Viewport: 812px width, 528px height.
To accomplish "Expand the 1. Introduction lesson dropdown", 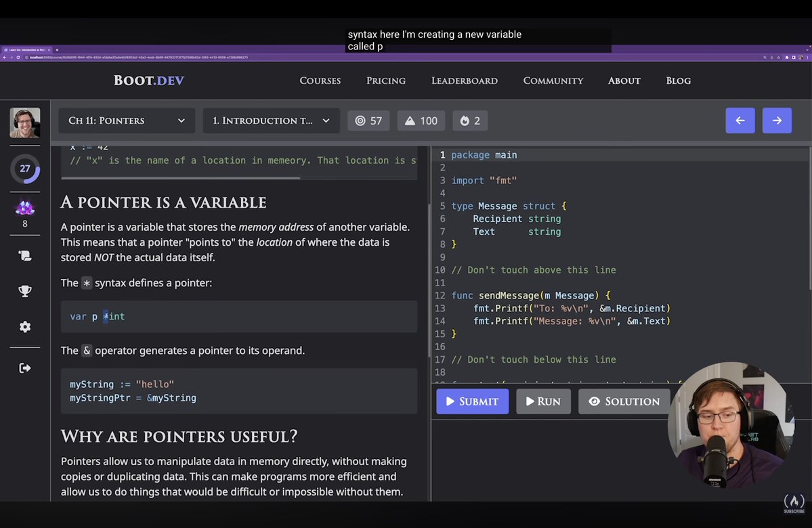I will coord(271,120).
